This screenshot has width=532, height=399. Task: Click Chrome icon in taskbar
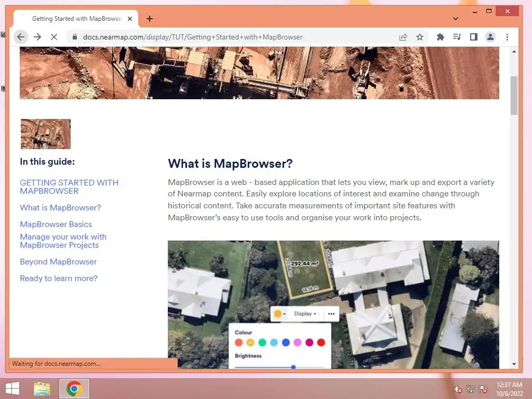74,389
